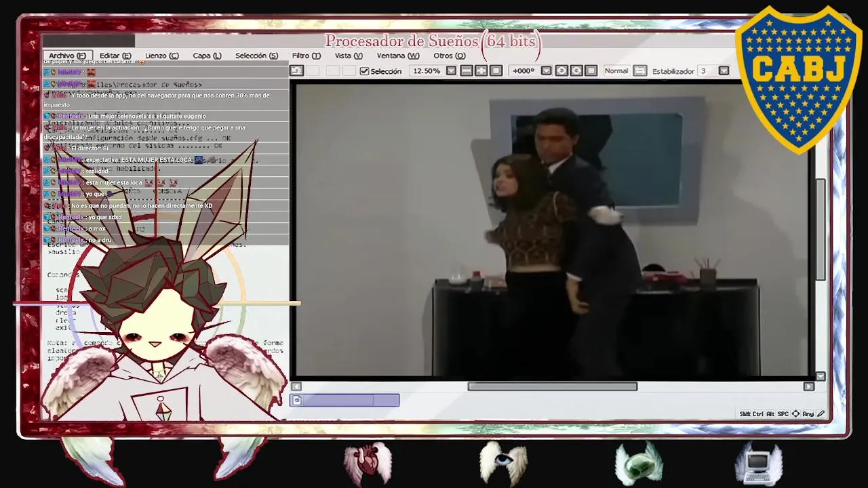
Task: Click chat message 'no a dru'
Action: 100,240
